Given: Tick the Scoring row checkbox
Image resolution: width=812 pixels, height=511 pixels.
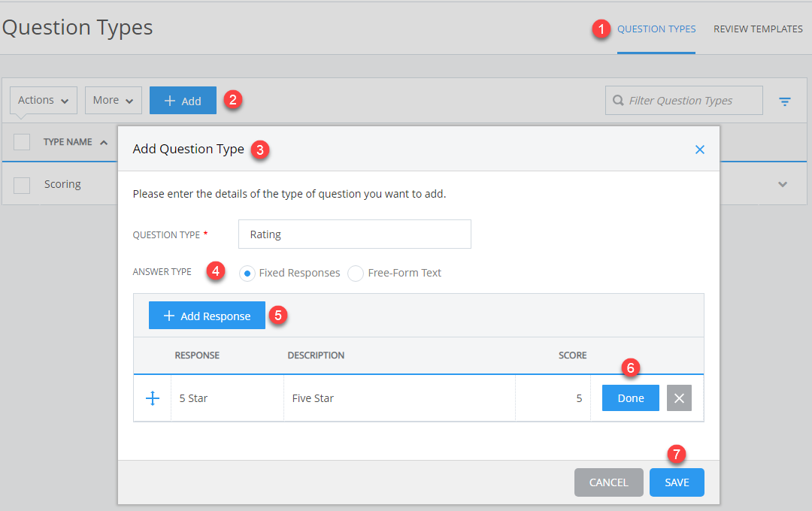Looking at the screenshot, I should [22, 185].
